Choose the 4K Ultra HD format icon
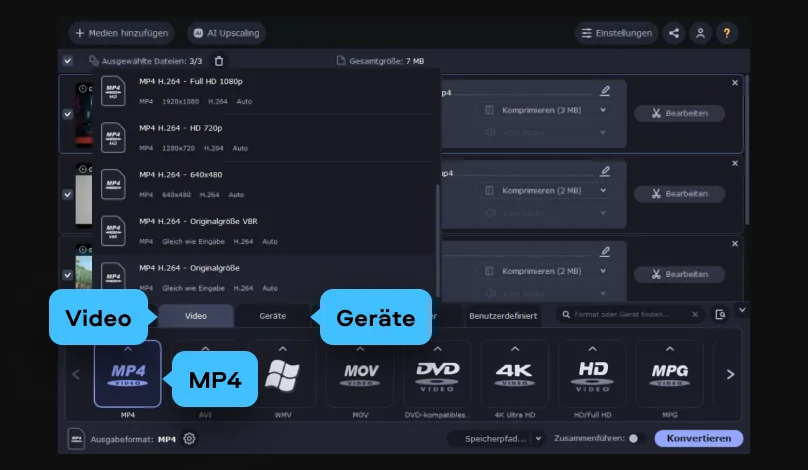This screenshot has width=808, height=470. click(x=515, y=375)
